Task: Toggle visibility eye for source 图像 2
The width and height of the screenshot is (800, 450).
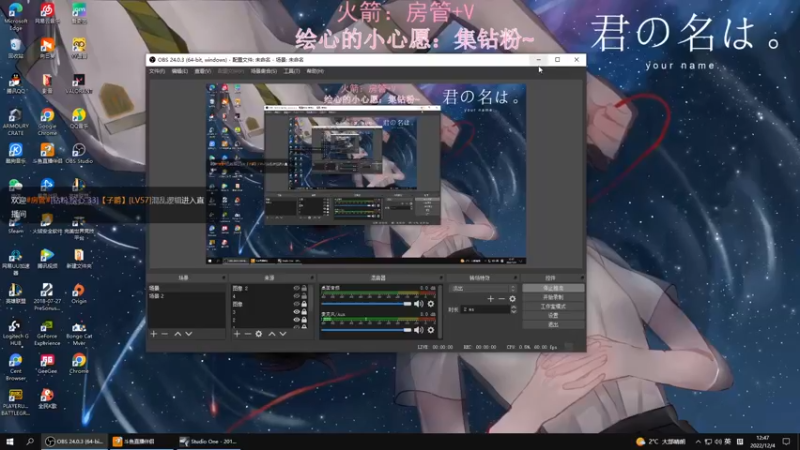Action: 296,288
